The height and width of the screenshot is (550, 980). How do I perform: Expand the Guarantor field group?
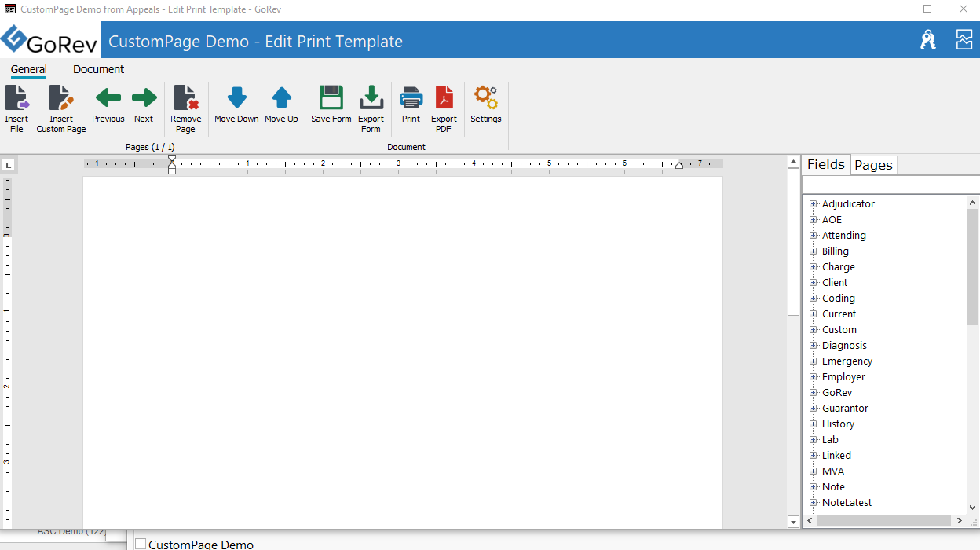click(814, 409)
